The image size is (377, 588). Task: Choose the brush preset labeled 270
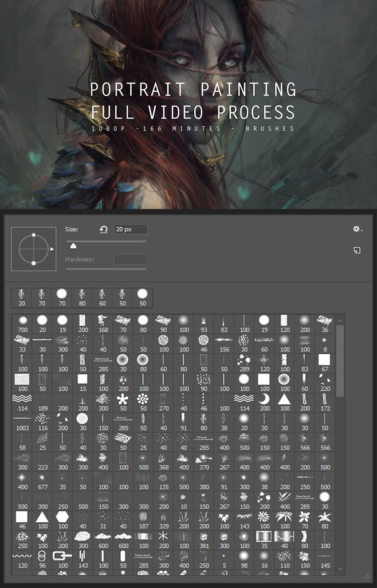coord(164,403)
